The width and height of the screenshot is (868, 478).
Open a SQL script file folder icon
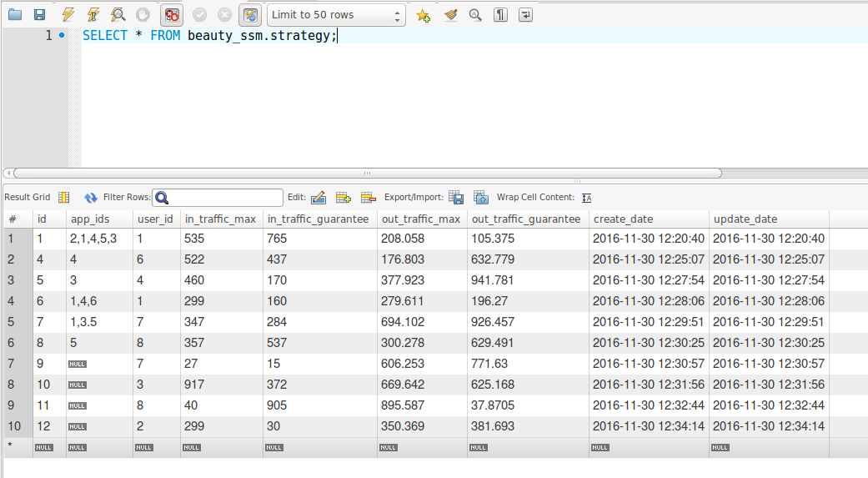click(15, 15)
